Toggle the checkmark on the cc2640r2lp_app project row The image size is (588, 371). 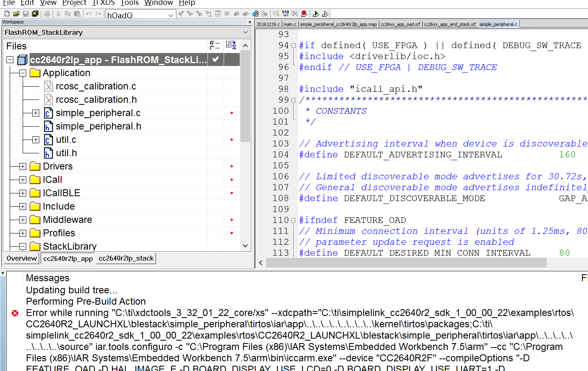[x=216, y=59]
